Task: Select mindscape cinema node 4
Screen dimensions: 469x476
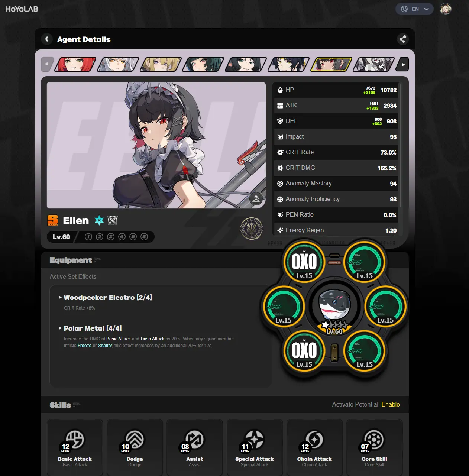Action: point(122,237)
